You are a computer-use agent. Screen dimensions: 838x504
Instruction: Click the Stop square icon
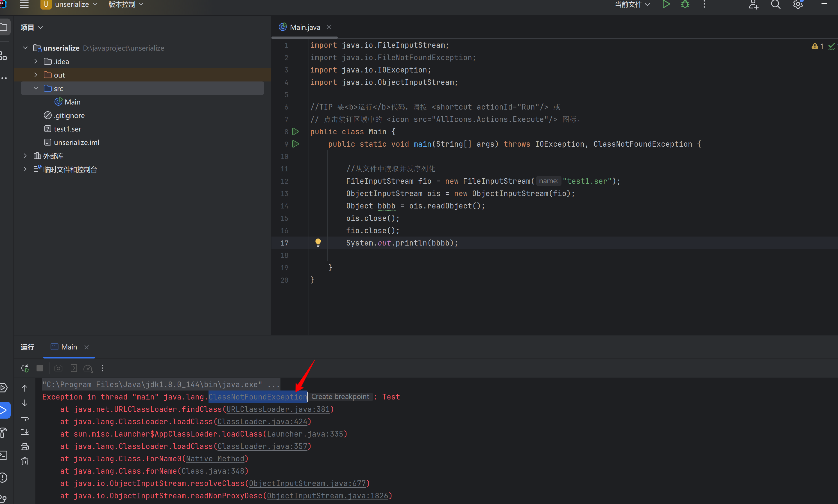coord(40,368)
